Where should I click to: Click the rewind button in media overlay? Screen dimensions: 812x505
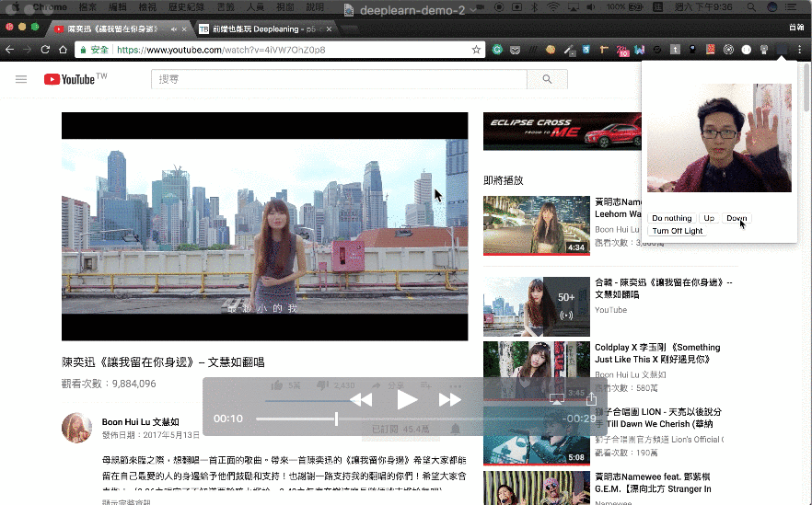[x=361, y=399]
